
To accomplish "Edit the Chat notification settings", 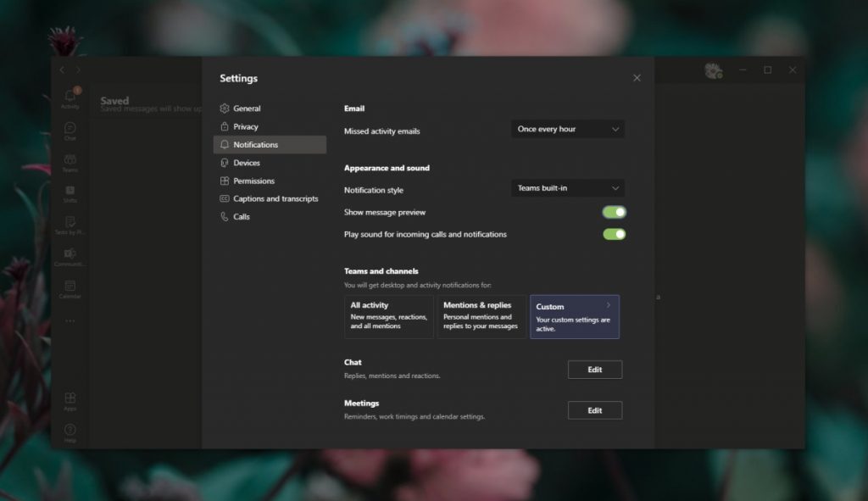I will pyautogui.click(x=594, y=370).
